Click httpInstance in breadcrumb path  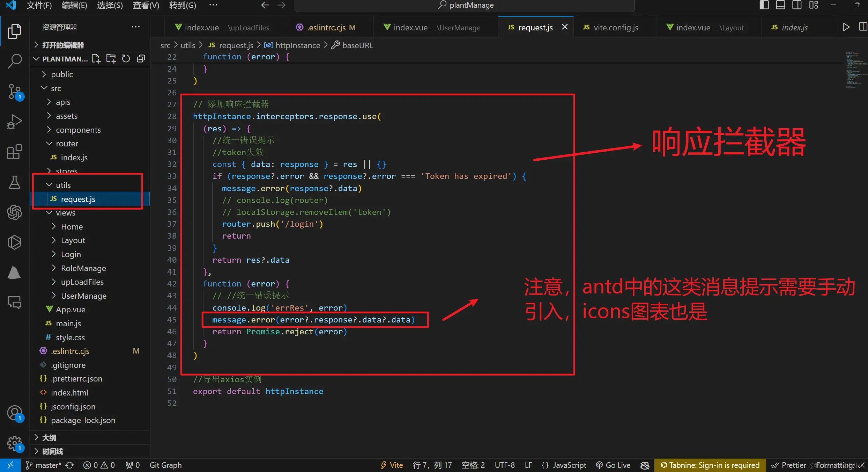tap(292, 45)
